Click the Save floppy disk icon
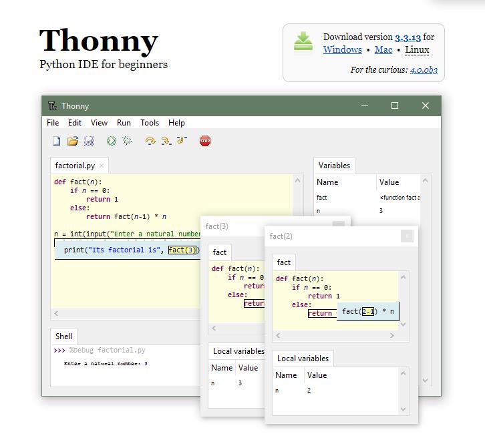The height and width of the screenshot is (448, 485). tap(89, 141)
